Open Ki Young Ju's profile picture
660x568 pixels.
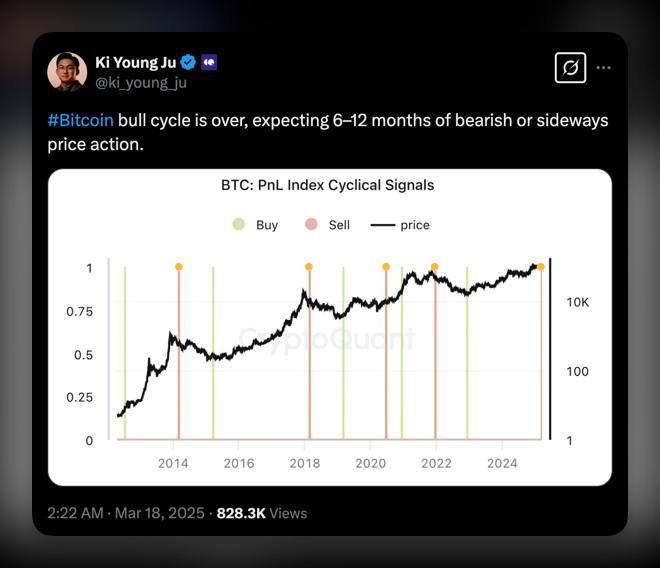click(x=67, y=72)
